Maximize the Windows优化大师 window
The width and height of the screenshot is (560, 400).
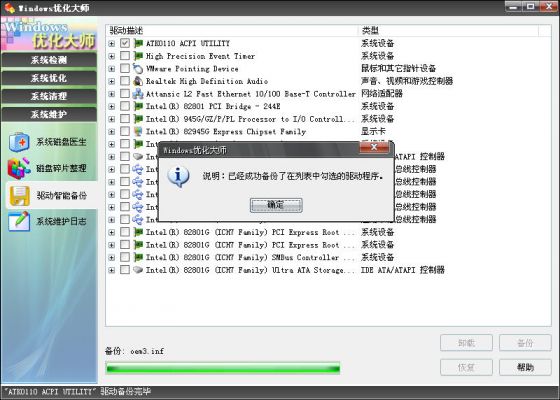(531, 6)
